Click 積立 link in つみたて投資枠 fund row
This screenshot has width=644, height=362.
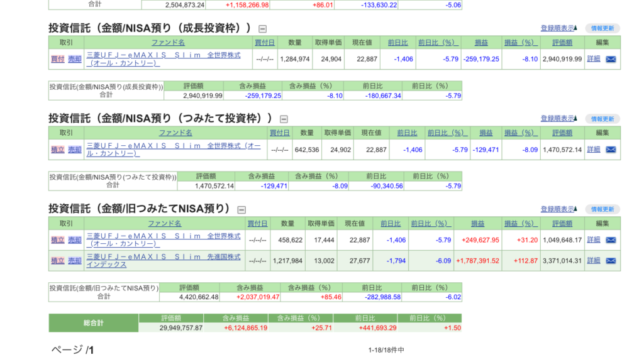click(x=57, y=150)
